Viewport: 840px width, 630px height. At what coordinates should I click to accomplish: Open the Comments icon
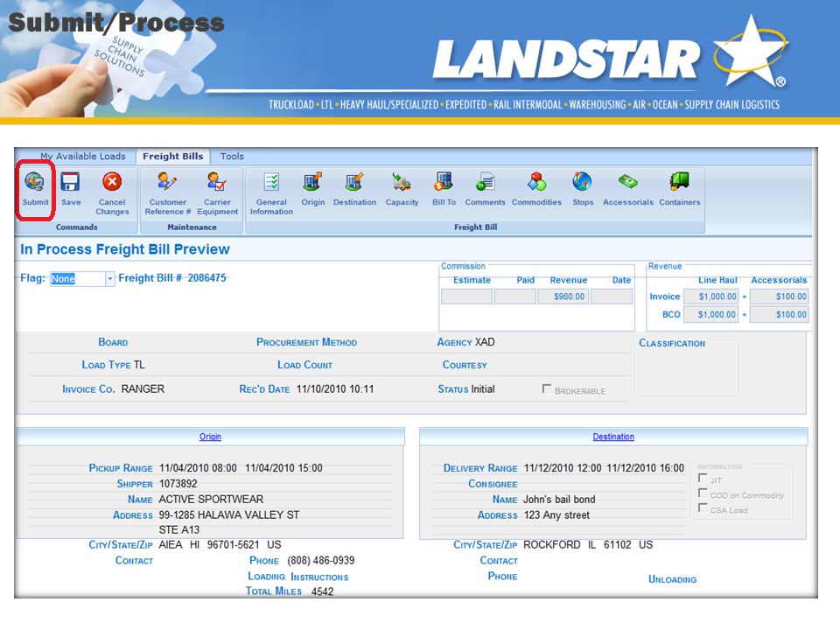pos(486,182)
